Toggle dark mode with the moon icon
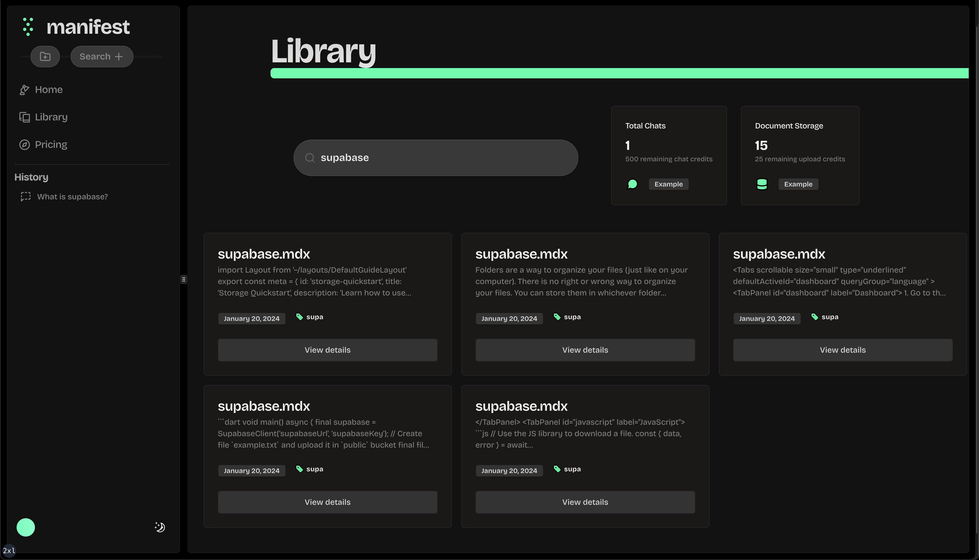The width and height of the screenshot is (979, 560). pyautogui.click(x=160, y=527)
